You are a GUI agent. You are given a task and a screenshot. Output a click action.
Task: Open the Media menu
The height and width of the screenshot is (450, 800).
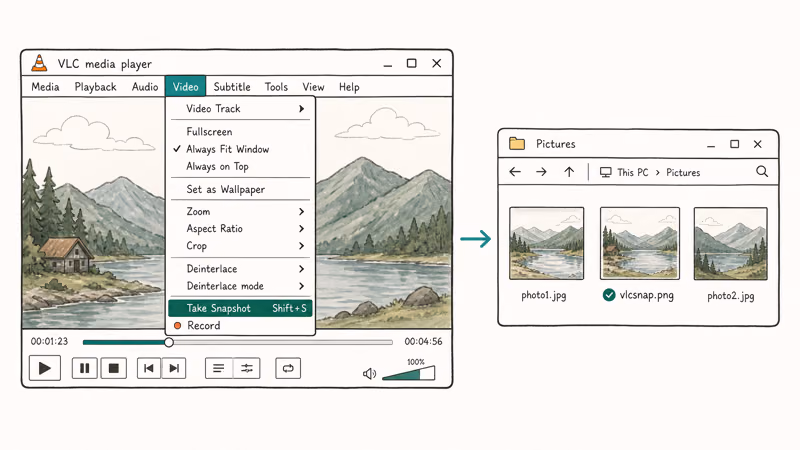pyautogui.click(x=45, y=87)
